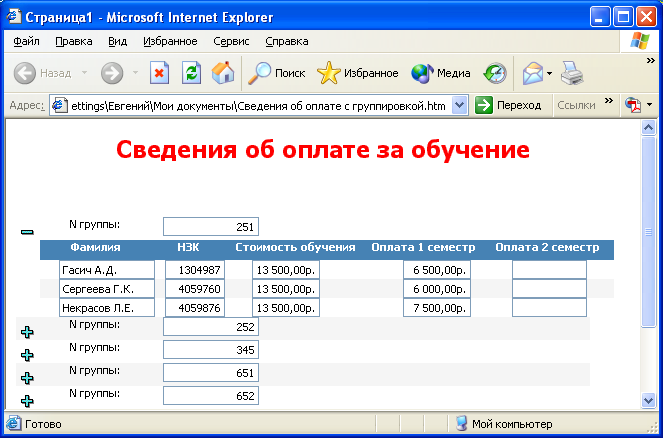Open Media (Медиа) toolbar button
Screen dimensions: 663x438
[x=441, y=73]
